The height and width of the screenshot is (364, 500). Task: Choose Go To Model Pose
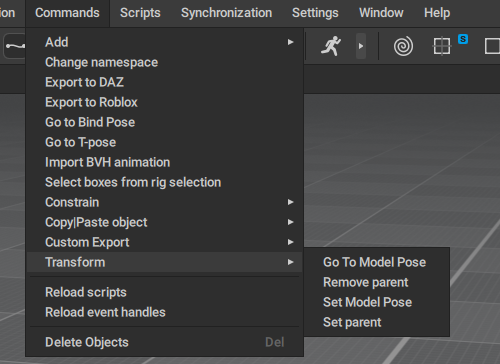(377, 262)
